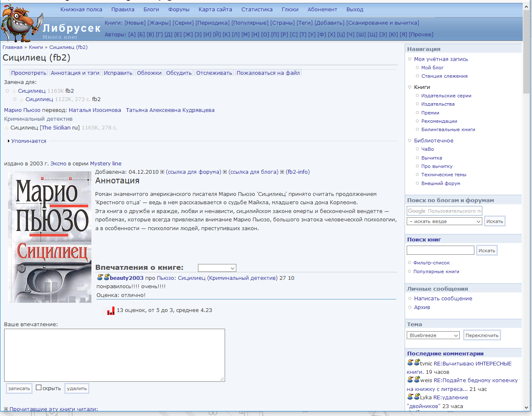Click the Либрусек pirate logo image
Image resolution: width=532 pixels, height=416 pixels.
[22, 23]
